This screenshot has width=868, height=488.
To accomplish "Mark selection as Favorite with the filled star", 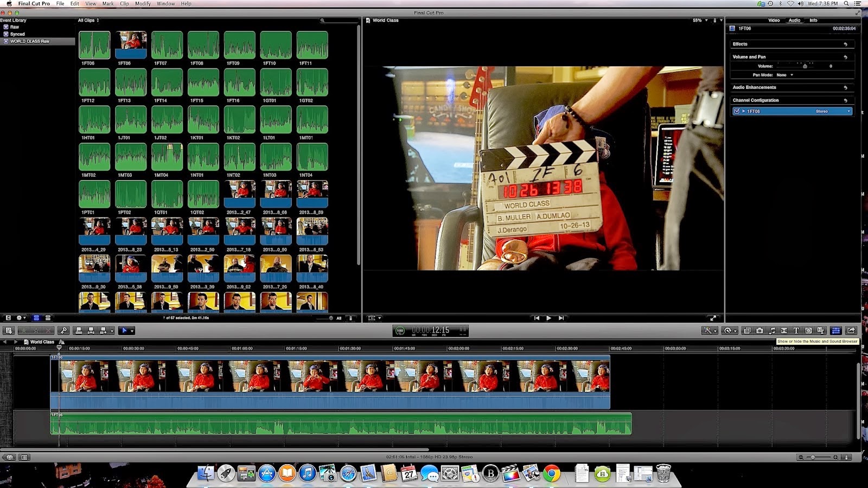I will point(24,330).
